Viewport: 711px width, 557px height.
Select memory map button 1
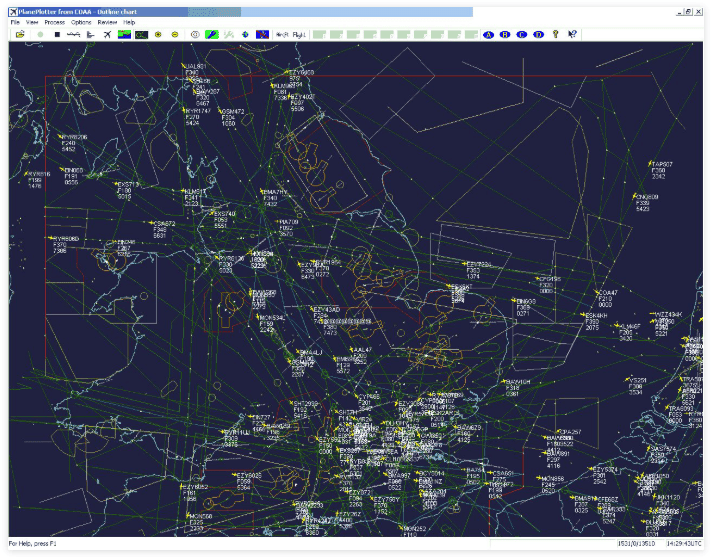319,34
